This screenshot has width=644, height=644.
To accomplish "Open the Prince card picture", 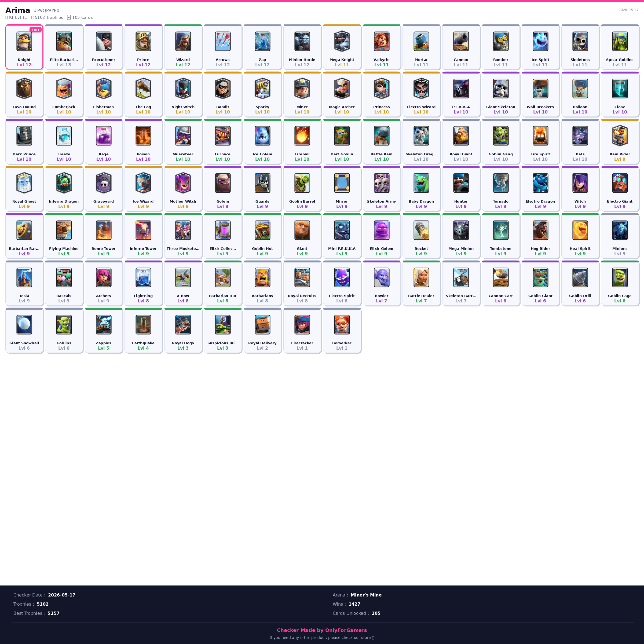I will 143,41.
